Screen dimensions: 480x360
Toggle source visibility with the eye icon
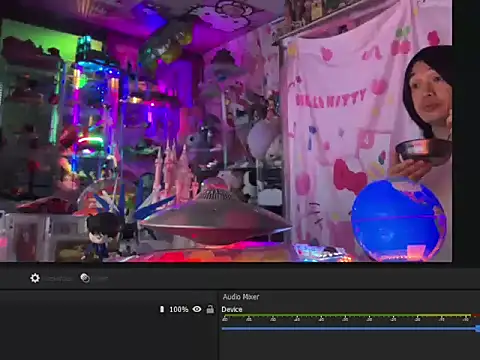[197, 309]
